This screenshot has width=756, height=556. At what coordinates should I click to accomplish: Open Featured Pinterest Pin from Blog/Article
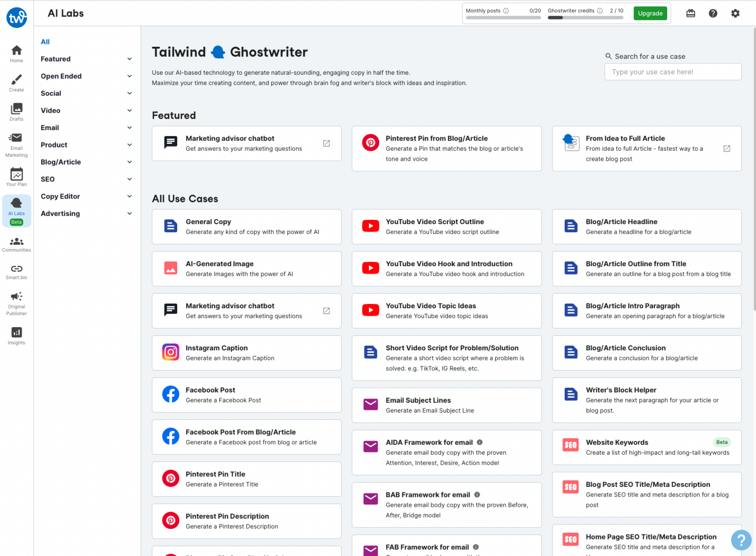447,148
